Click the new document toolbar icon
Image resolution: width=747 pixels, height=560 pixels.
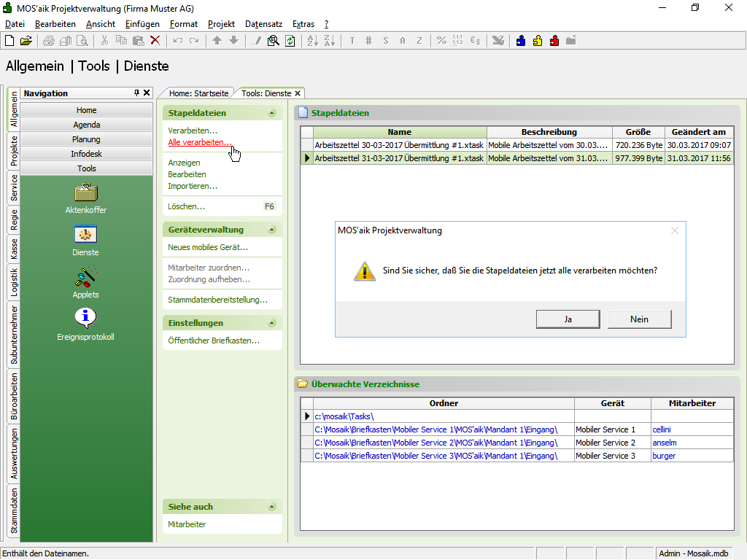(x=9, y=41)
